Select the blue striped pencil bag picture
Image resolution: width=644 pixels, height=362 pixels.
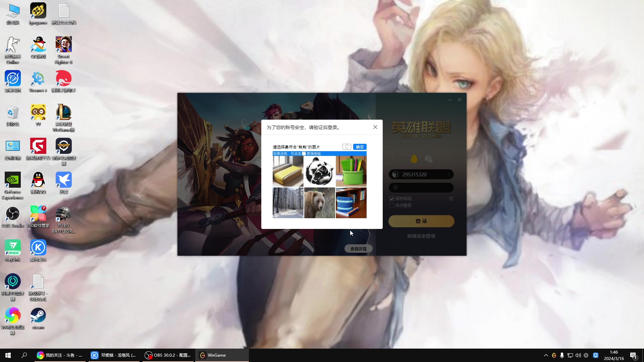351,203
